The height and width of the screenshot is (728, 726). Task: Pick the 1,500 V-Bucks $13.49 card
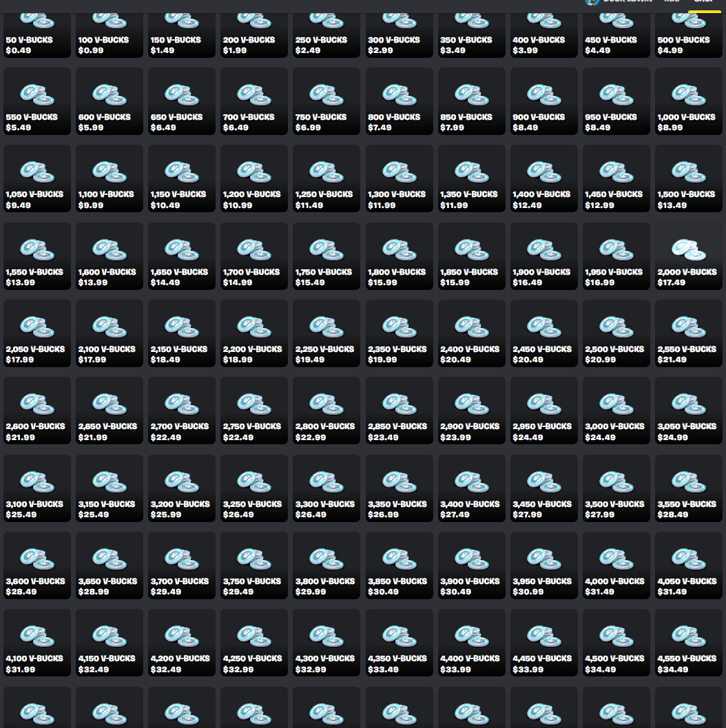click(x=689, y=179)
